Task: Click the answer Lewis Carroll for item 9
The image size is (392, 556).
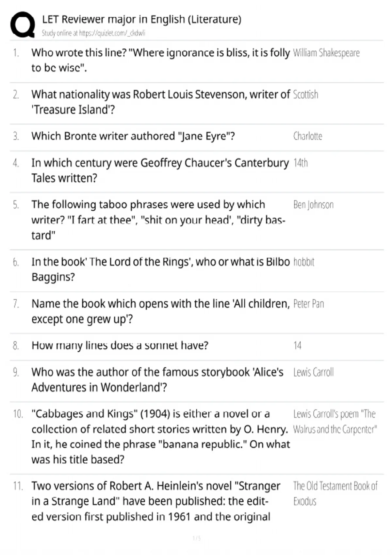Action: pyautogui.click(x=313, y=372)
